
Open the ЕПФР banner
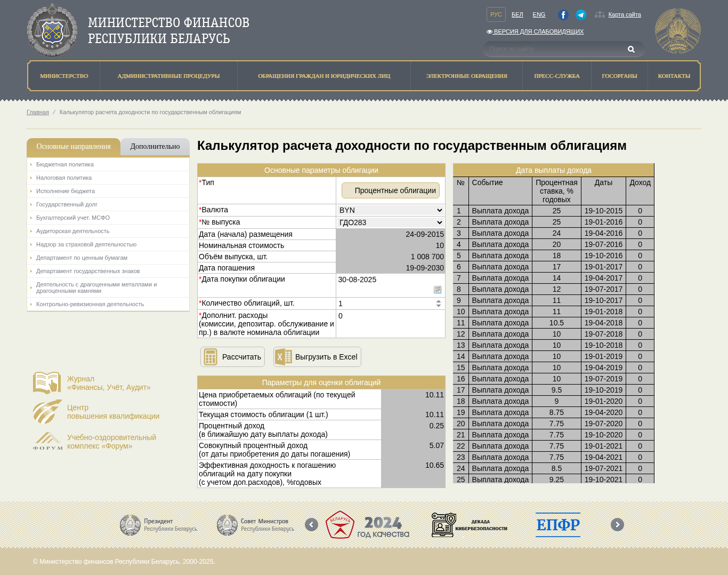click(x=558, y=525)
